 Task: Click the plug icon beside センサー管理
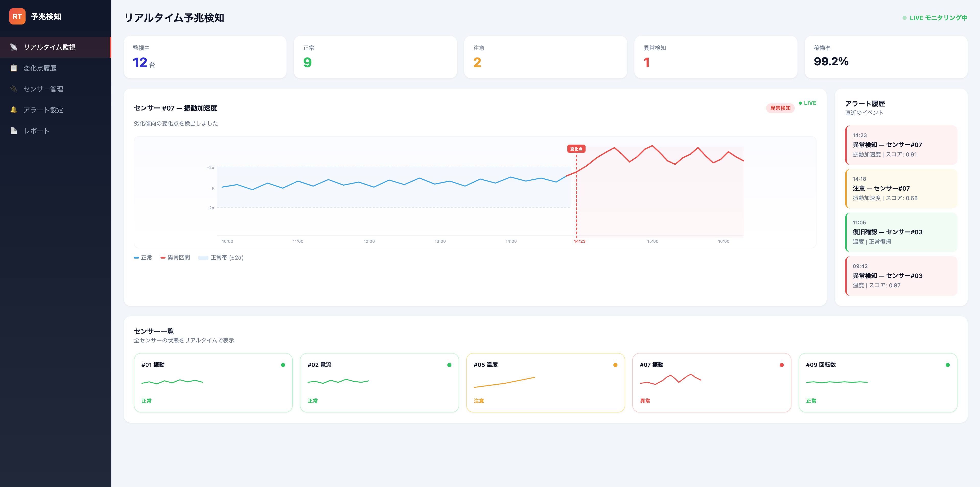coord(14,89)
